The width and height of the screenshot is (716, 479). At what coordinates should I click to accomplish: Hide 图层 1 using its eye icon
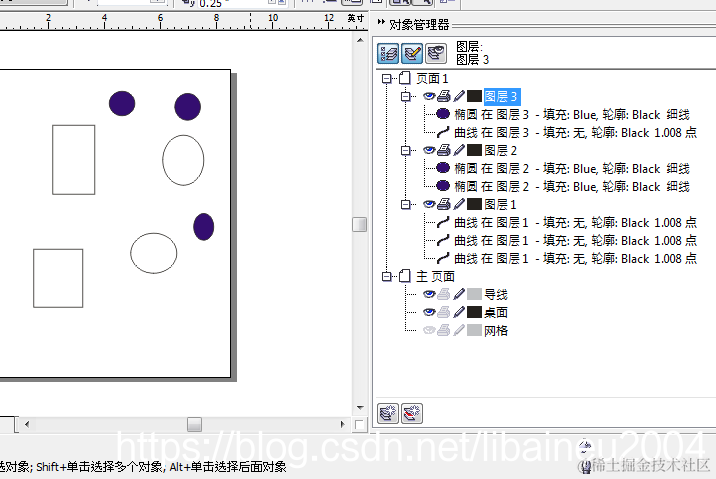pos(429,204)
